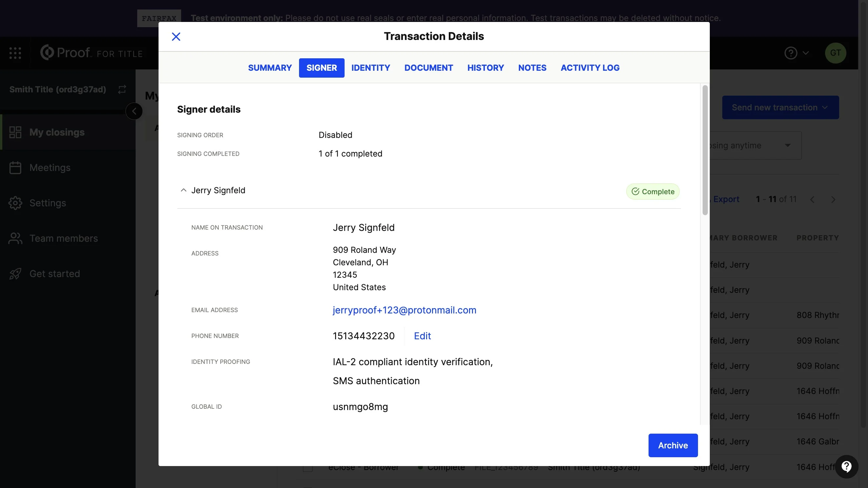
Task: Go to Meetings in the sidebar
Action: pos(67,167)
